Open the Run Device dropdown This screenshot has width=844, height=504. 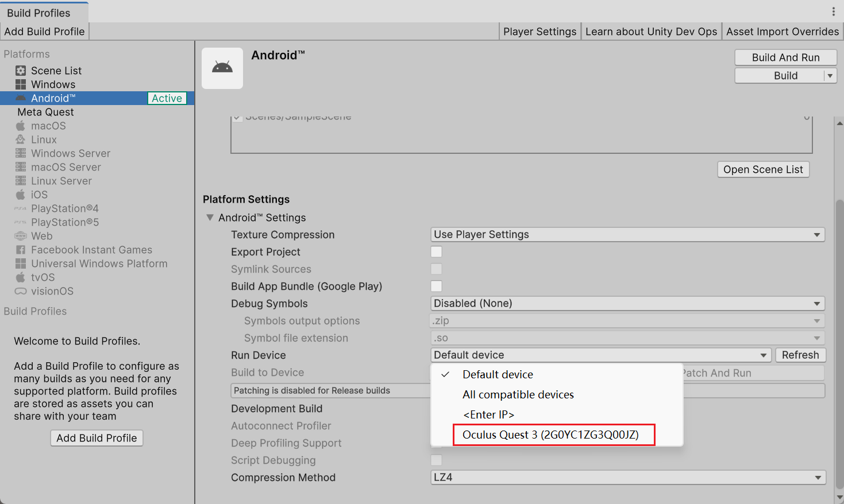pos(601,355)
